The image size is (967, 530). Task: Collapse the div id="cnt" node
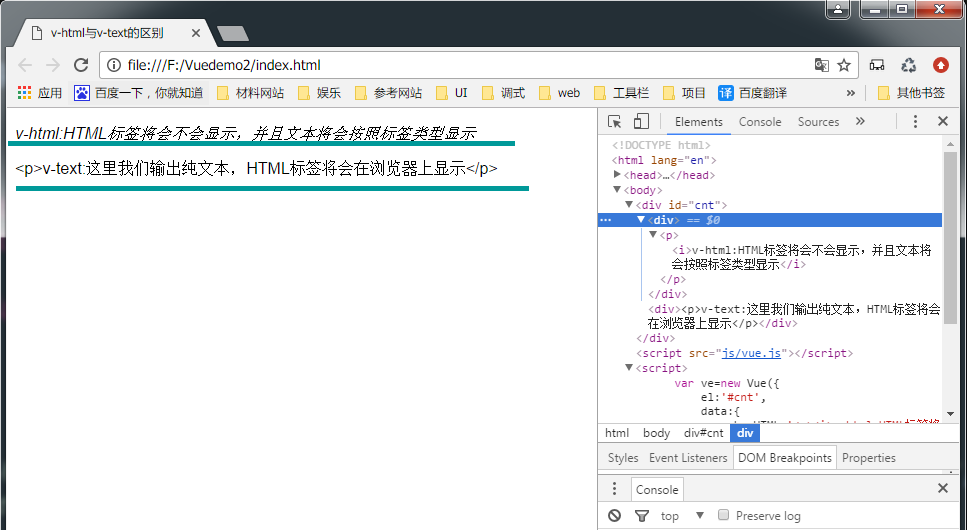[x=629, y=204]
